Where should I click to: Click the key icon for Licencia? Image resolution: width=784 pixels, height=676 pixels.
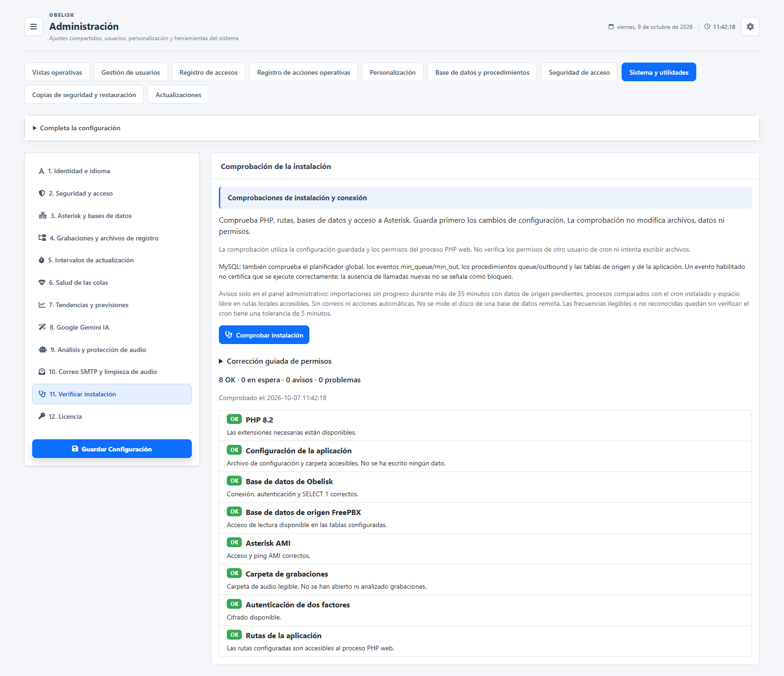tap(42, 416)
